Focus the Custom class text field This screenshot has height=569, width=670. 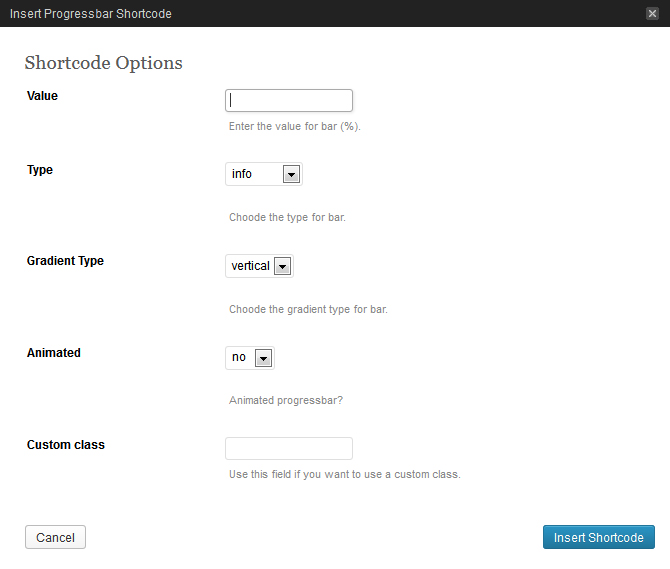pyautogui.click(x=289, y=448)
